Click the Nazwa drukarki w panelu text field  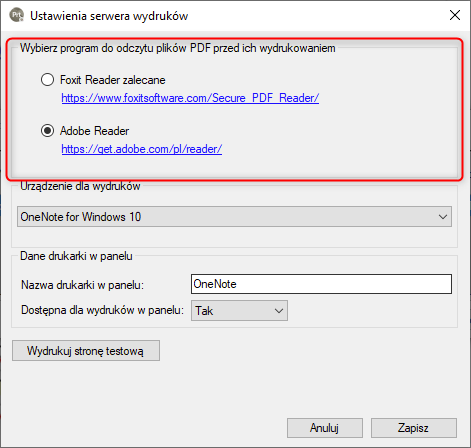click(321, 284)
